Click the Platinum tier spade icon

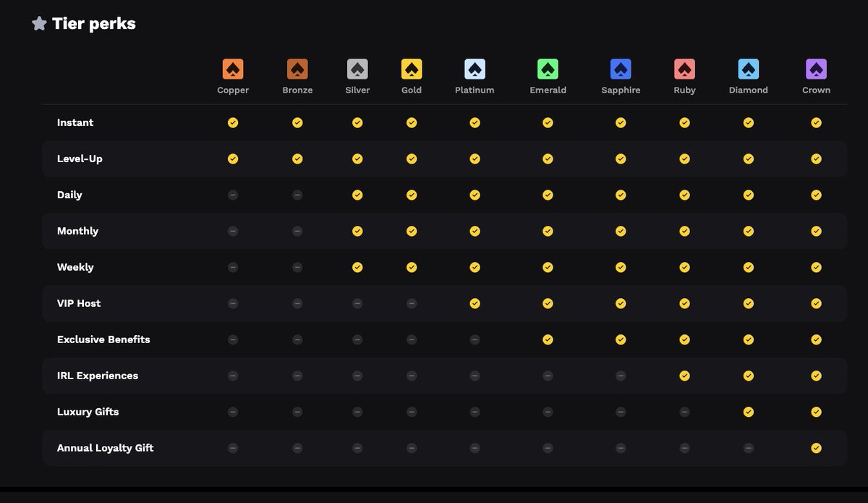click(x=475, y=69)
